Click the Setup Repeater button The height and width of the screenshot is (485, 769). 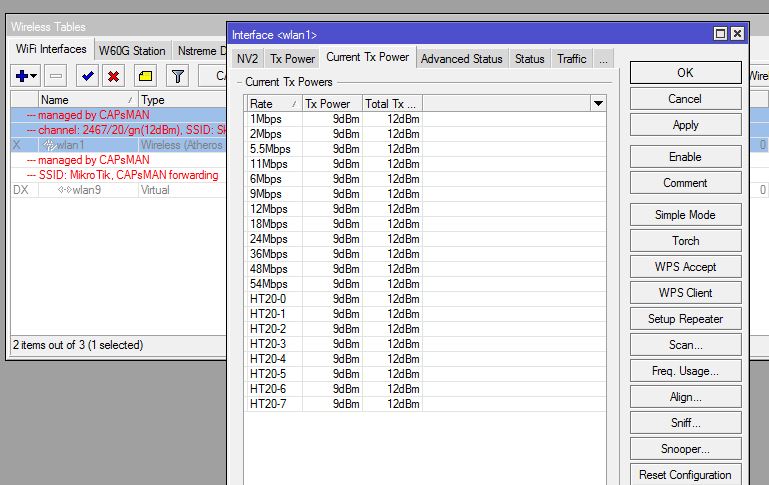685,318
